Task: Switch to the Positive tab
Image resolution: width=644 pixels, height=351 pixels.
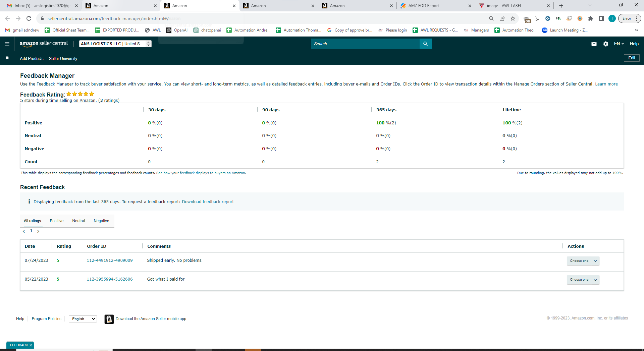Action: pyautogui.click(x=57, y=221)
